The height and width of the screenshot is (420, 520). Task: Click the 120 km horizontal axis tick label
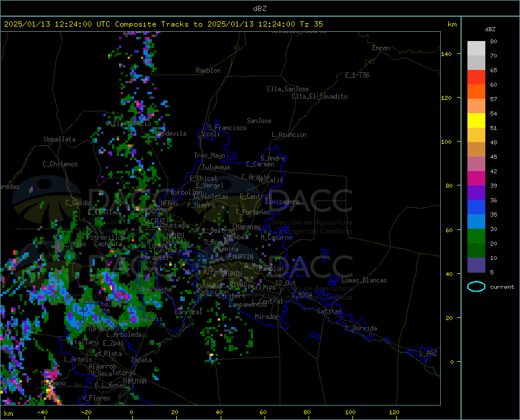394,412
